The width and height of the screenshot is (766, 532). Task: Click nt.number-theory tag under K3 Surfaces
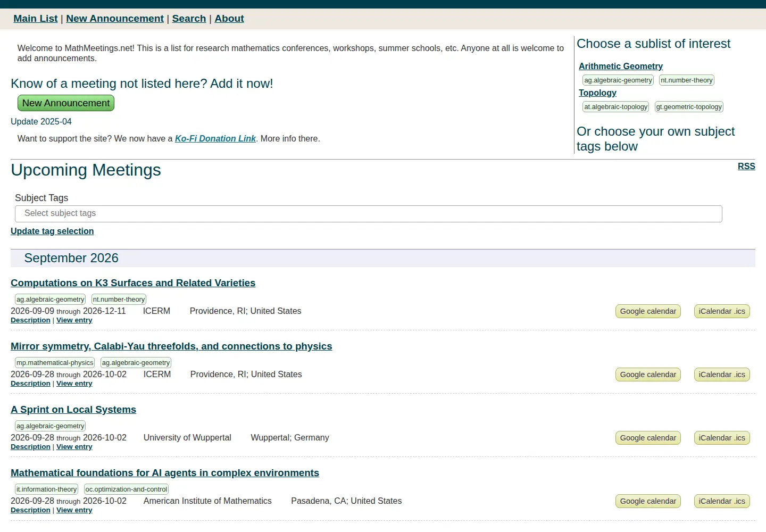point(119,300)
